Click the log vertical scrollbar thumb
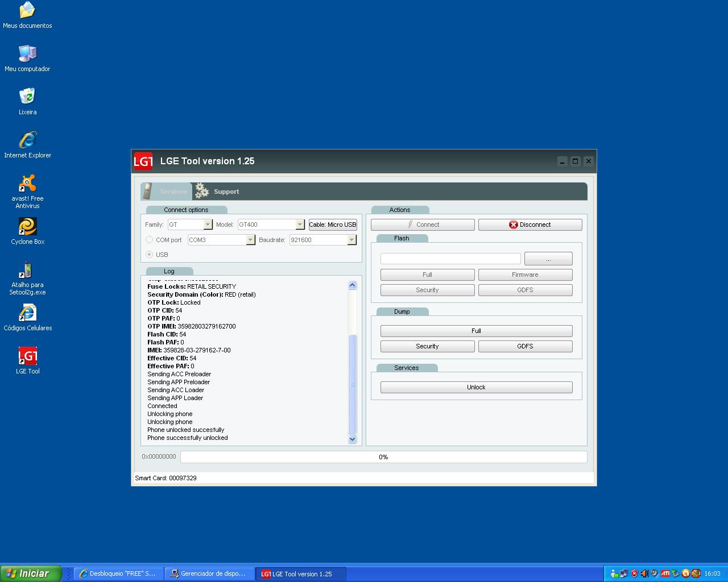 (352, 384)
